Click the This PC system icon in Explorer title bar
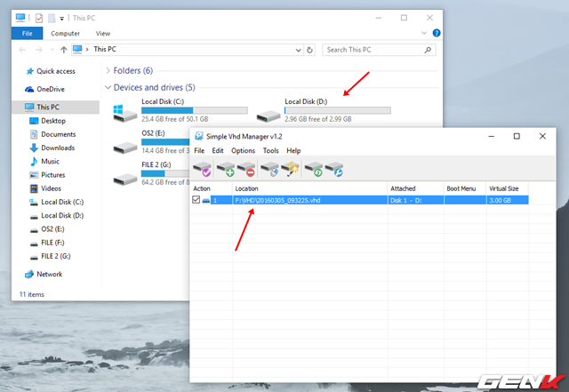Image resolution: width=569 pixels, height=392 pixels. (x=20, y=18)
